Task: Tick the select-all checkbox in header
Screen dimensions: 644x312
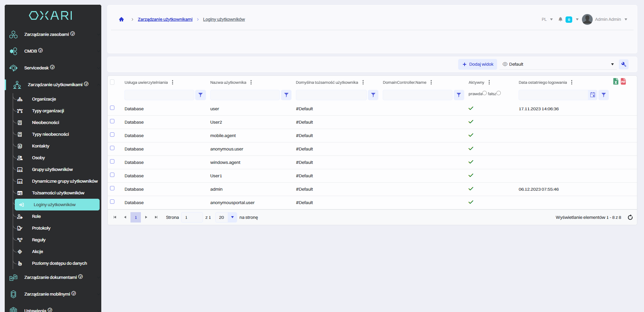Action: pyautogui.click(x=112, y=82)
